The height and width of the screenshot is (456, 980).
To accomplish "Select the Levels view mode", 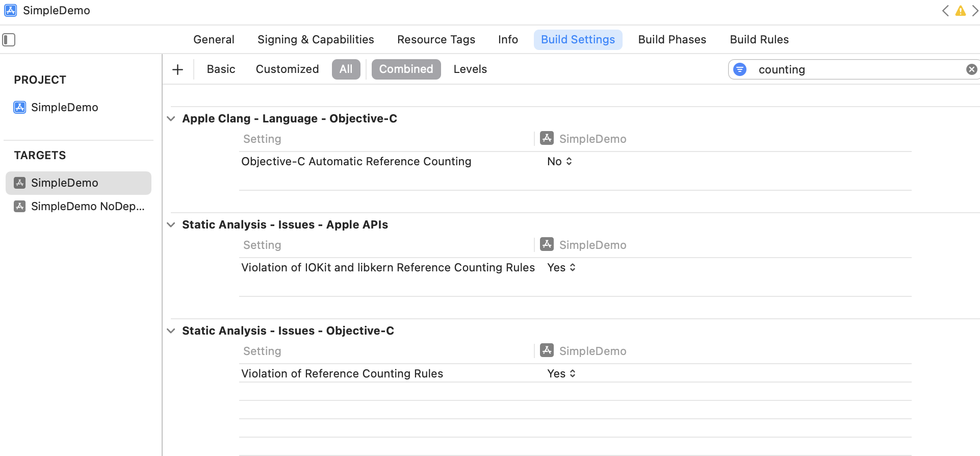I will point(470,69).
